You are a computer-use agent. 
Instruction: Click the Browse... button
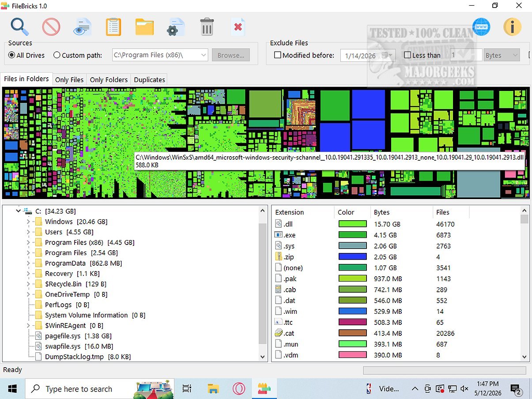point(231,55)
